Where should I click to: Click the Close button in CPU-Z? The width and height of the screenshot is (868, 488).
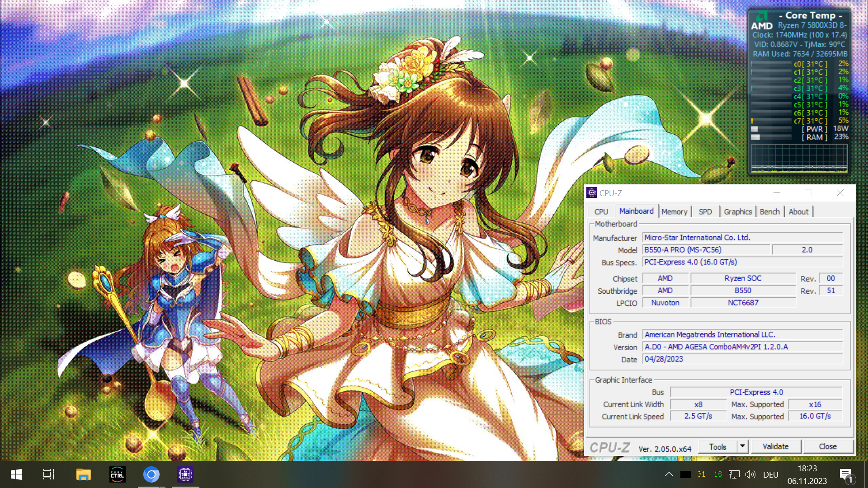828,446
